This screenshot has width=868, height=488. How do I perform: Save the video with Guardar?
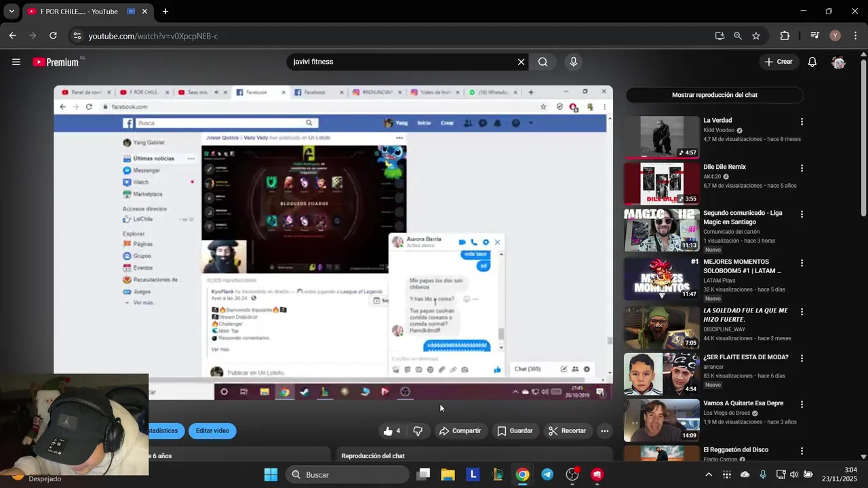tap(515, 431)
